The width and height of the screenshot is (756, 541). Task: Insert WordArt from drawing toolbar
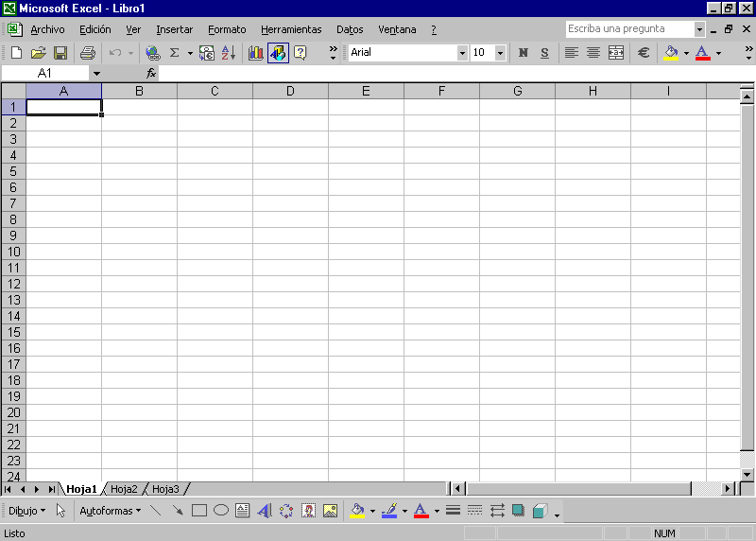265,511
